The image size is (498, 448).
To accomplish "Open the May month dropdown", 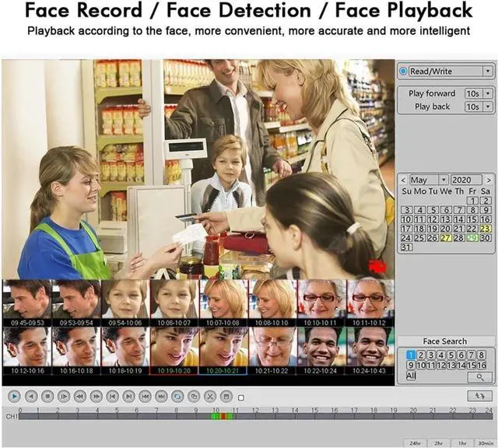I will (443, 180).
